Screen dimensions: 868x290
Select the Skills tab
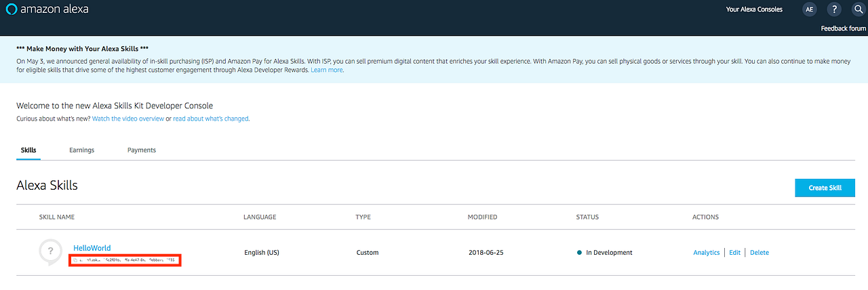click(28, 150)
